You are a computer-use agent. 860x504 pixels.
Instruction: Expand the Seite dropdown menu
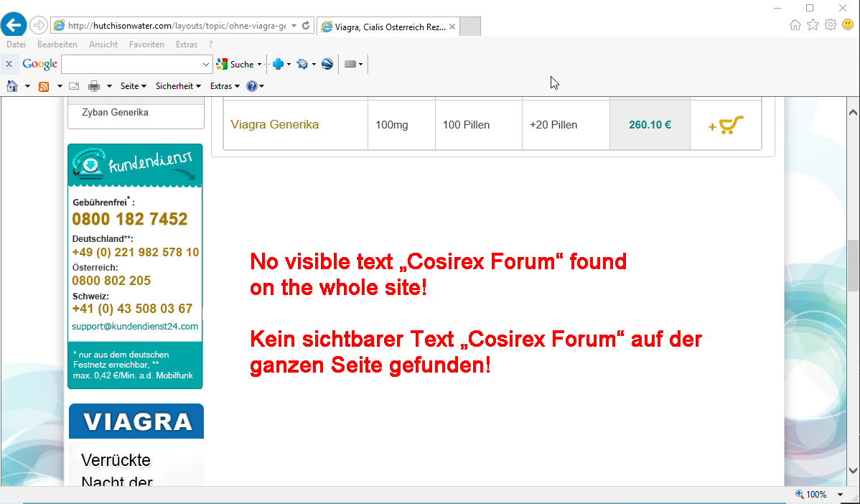point(134,86)
